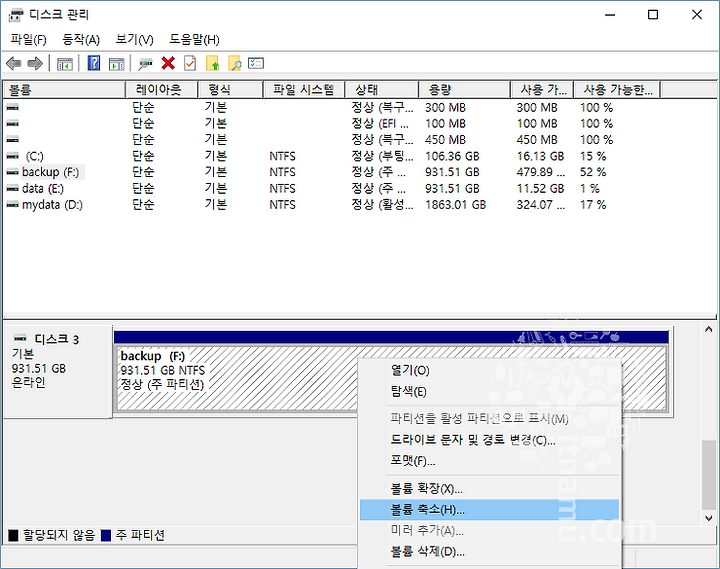
Task: Click the 106.36 GB capacity cell
Action: [x=452, y=157]
